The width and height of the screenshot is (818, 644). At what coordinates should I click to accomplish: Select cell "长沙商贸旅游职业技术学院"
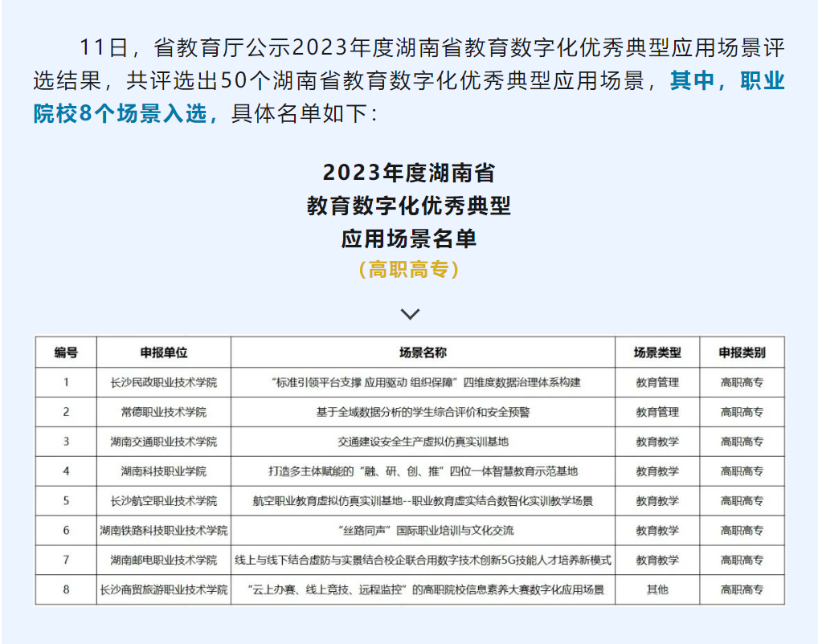(164, 589)
